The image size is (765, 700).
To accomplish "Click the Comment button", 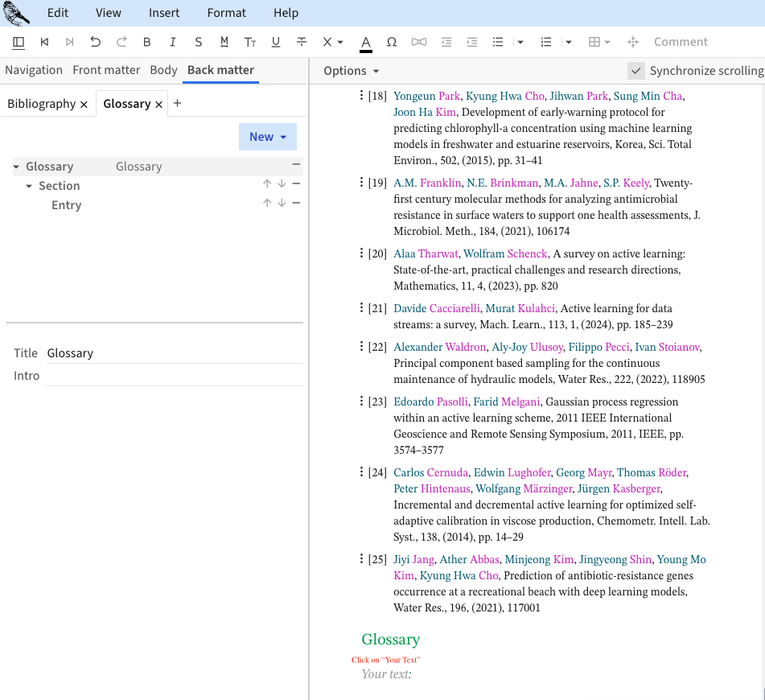I will (x=681, y=42).
